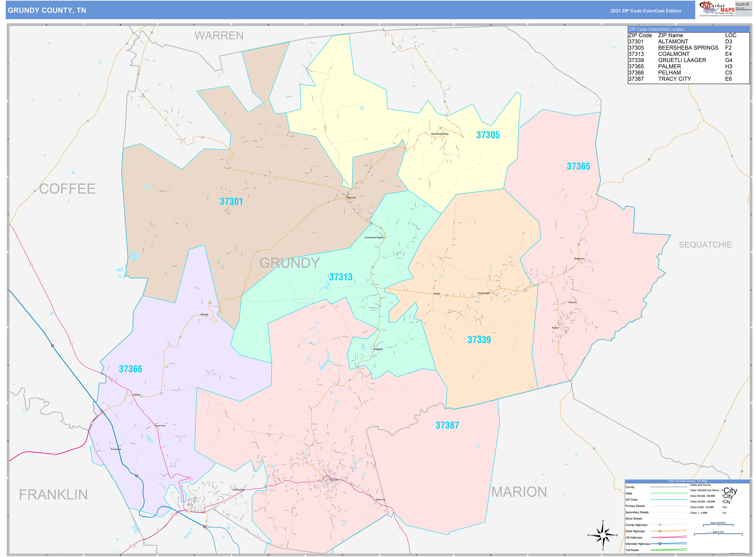Viewport: 756px width, 557px height.
Task: Click the Scale in Miles bar
Action: pyautogui.click(x=718, y=534)
